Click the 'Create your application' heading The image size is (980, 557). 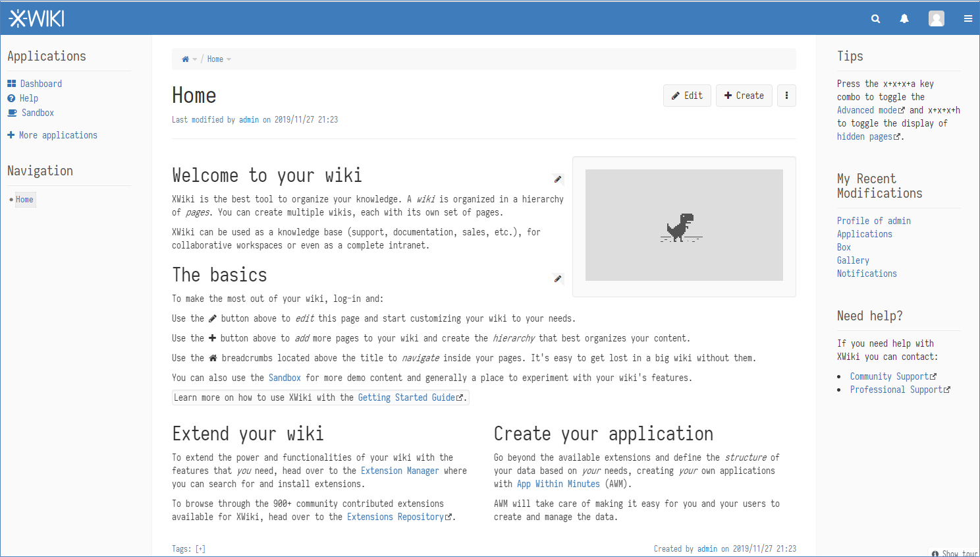pyautogui.click(x=603, y=434)
